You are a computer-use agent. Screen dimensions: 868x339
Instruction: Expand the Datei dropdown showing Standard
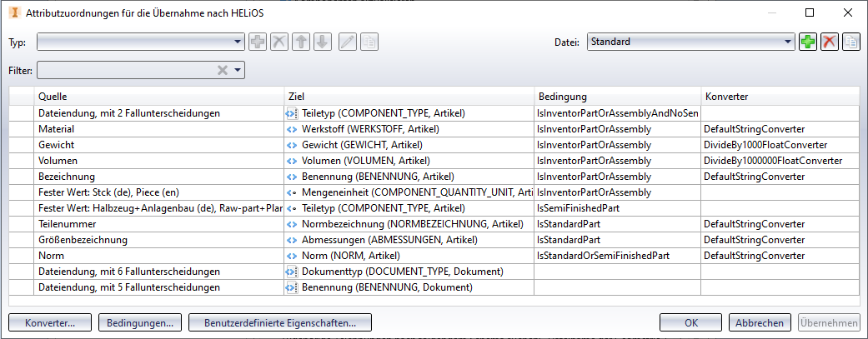click(x=789, y=42)
